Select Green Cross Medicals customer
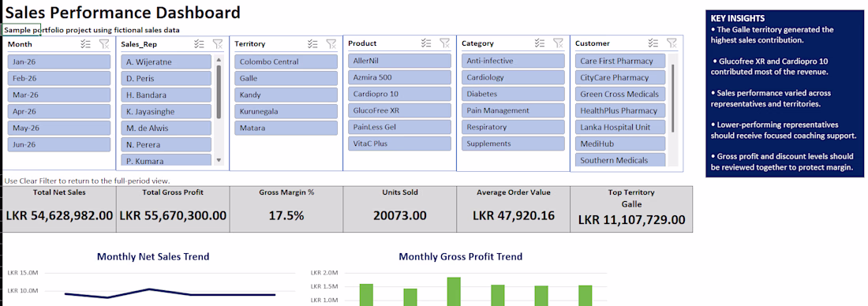868x306 pixels. [620, 94]
